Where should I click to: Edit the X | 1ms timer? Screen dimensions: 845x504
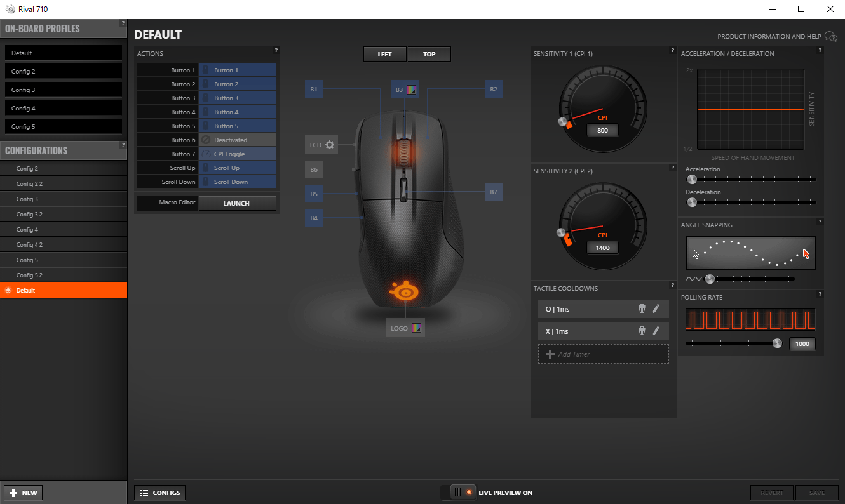pos(656,331)
